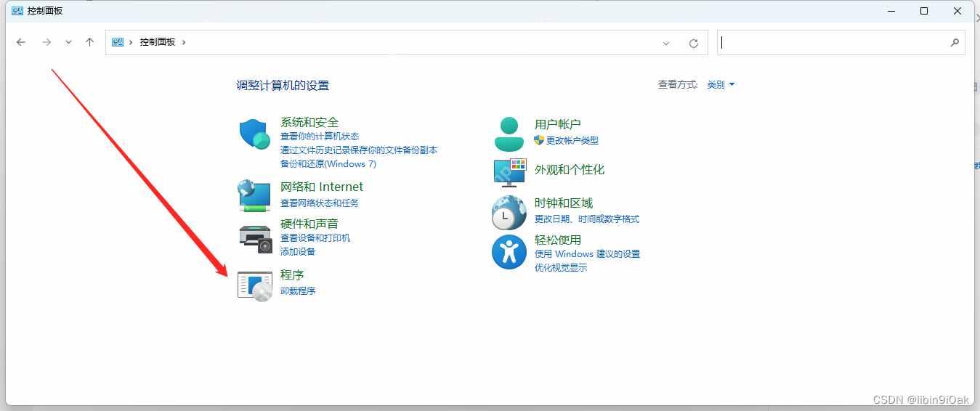
Task: Click the Forward navigation arrow
Action: (46, 42)
